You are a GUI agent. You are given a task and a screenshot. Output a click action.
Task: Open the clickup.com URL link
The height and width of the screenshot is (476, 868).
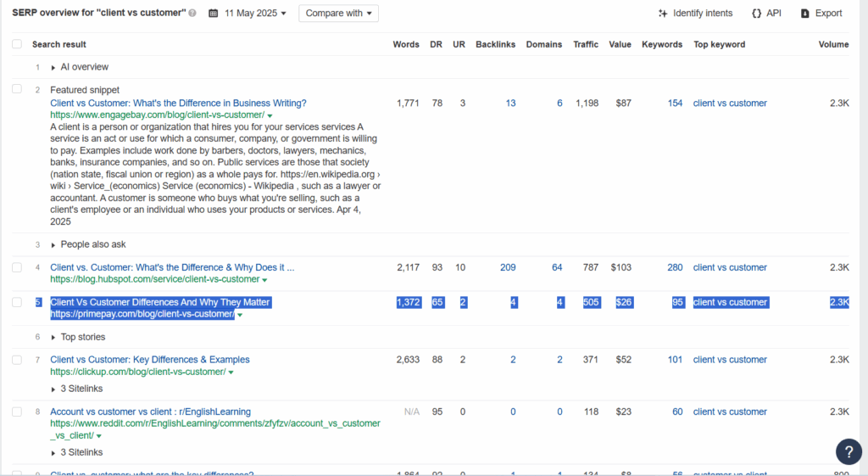[x=138, y=372]
